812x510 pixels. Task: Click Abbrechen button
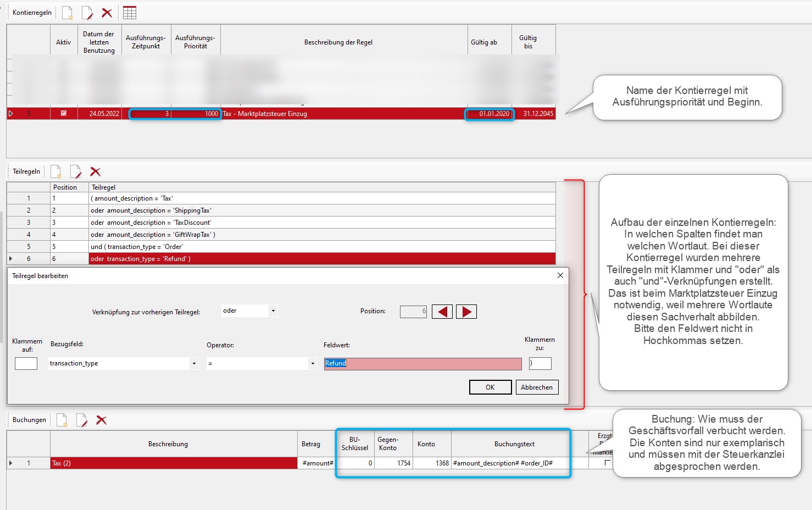537,387
